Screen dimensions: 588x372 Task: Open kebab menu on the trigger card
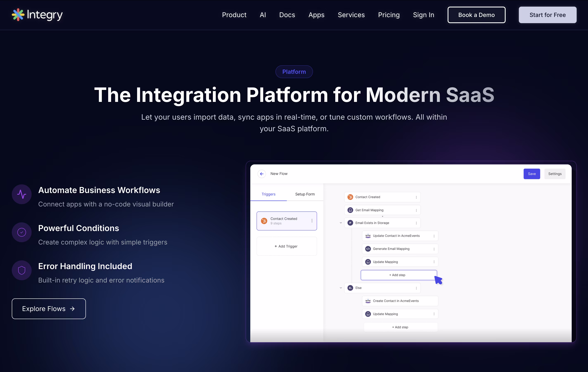pyautogui.click(x=312, y=221)
